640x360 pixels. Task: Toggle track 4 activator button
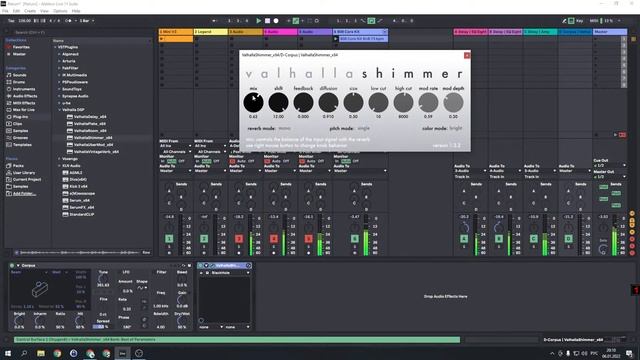coord(273,239)
